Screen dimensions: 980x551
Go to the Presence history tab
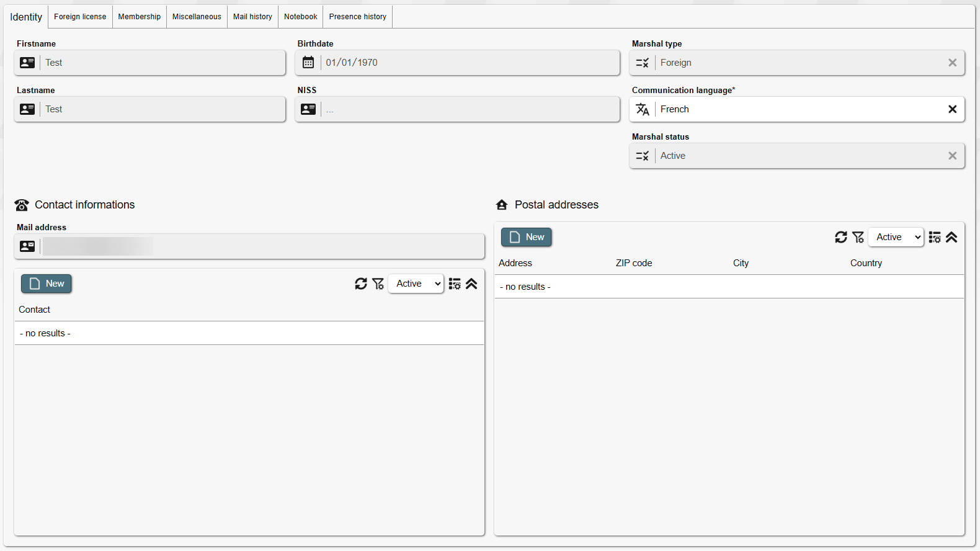coord(357,17)
